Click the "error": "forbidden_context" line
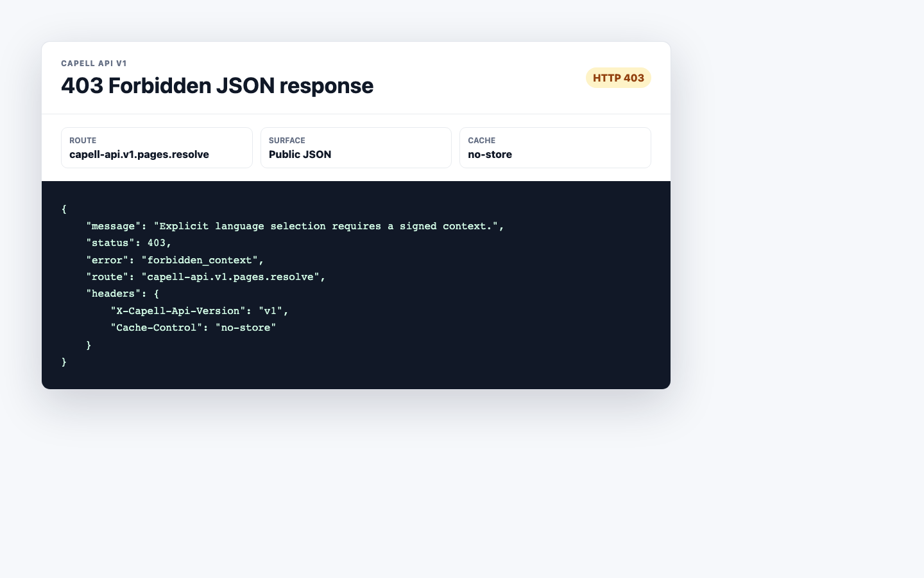The width and height of the screenshot is (924, 578). pyautogui.click(x=175, y=260)
